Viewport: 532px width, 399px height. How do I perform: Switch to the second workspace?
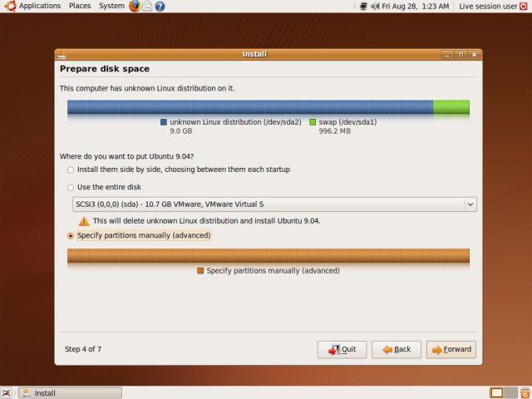[510, 393]
